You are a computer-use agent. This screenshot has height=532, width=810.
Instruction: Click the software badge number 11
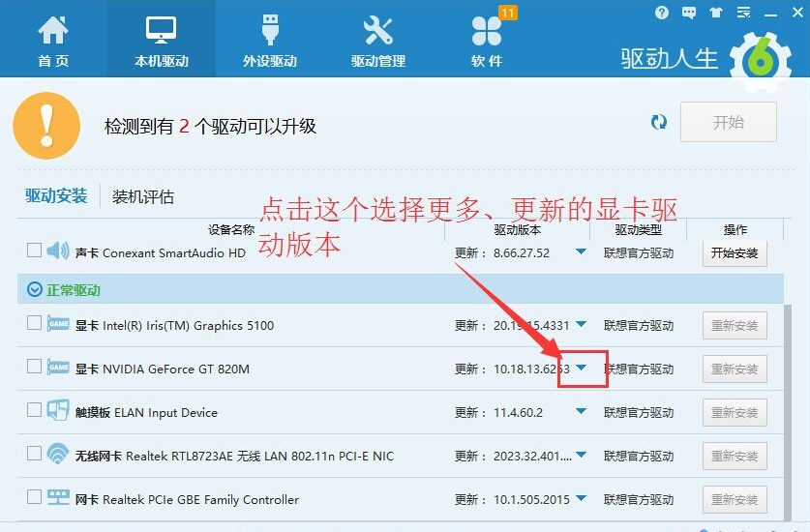508,13
